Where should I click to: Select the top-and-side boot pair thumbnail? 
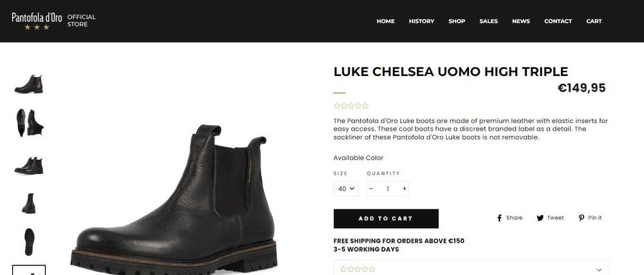29,122
